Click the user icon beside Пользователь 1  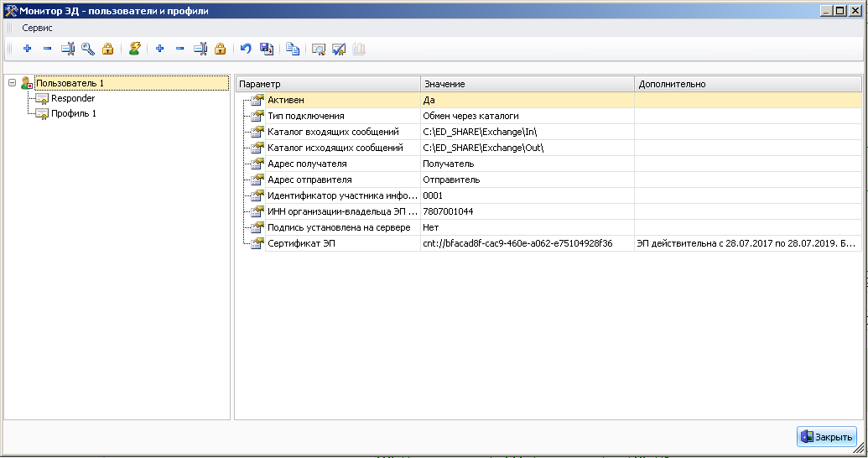(27, 83)
